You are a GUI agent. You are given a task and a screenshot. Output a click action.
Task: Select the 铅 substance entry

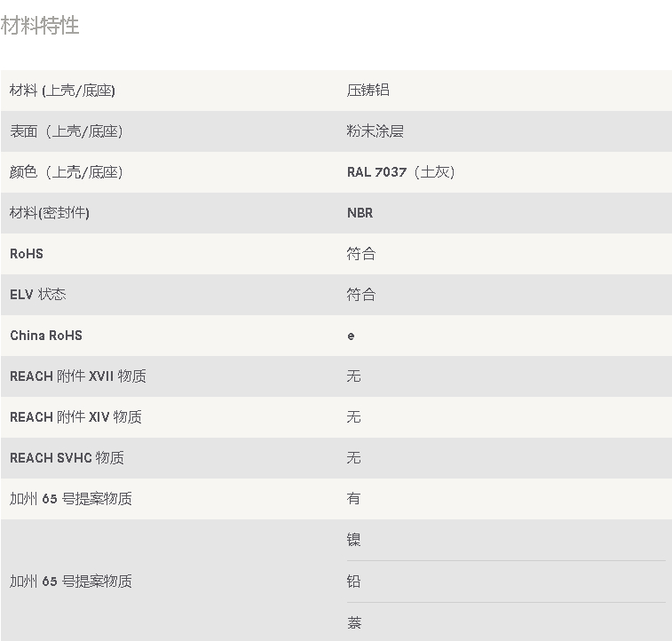point(353,582)
